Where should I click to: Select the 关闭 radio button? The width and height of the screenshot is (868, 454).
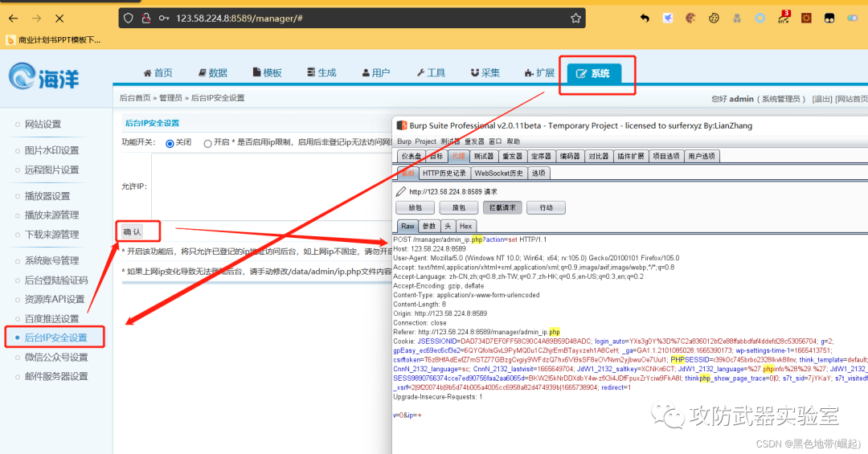(x=170, y=143)
